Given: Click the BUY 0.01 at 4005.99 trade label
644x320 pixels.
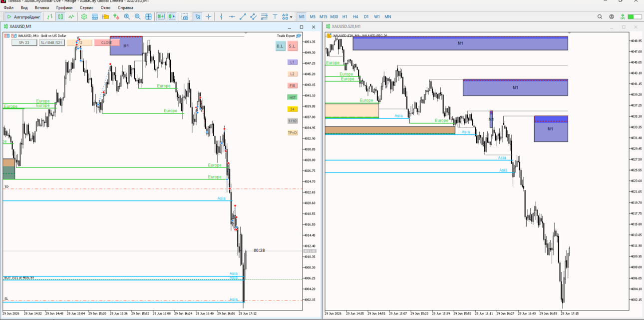Looking at the screenshot, I should [x=19, y=277].
